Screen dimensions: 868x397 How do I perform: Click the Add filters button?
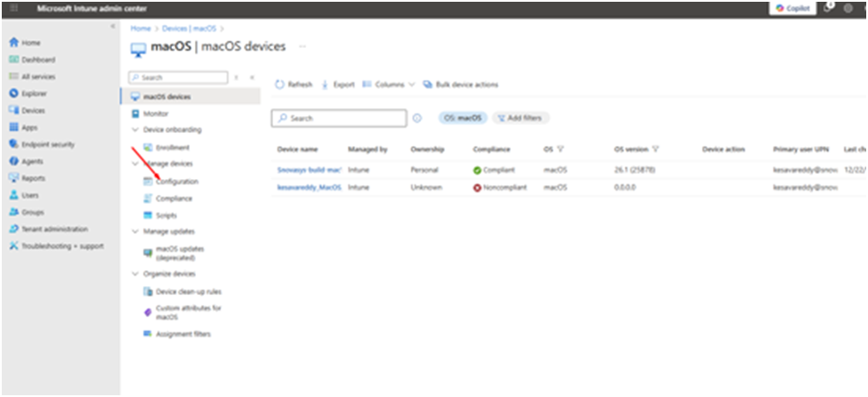click(520, 118)
